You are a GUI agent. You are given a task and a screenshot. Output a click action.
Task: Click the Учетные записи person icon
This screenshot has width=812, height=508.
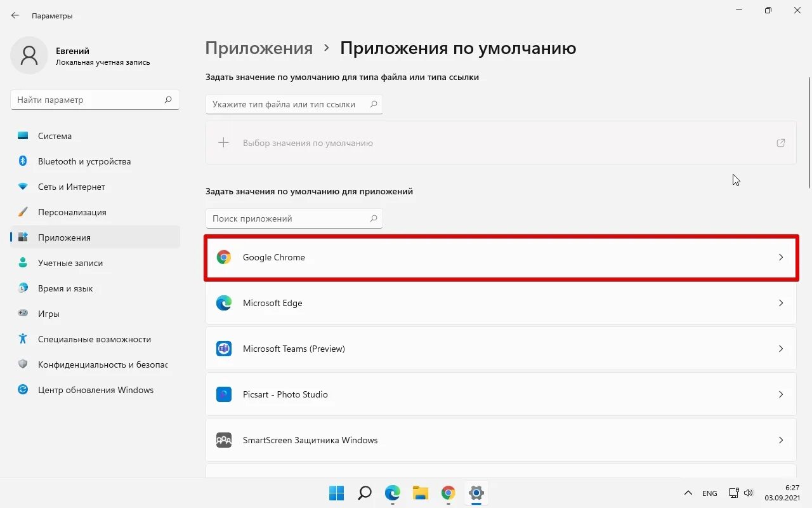tap(23, 263)
